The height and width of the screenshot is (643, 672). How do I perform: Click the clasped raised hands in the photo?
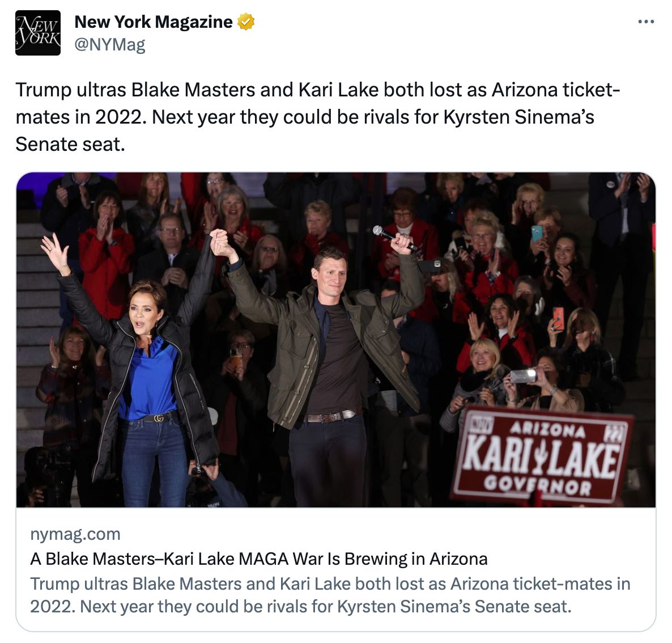tap(222, 243)
